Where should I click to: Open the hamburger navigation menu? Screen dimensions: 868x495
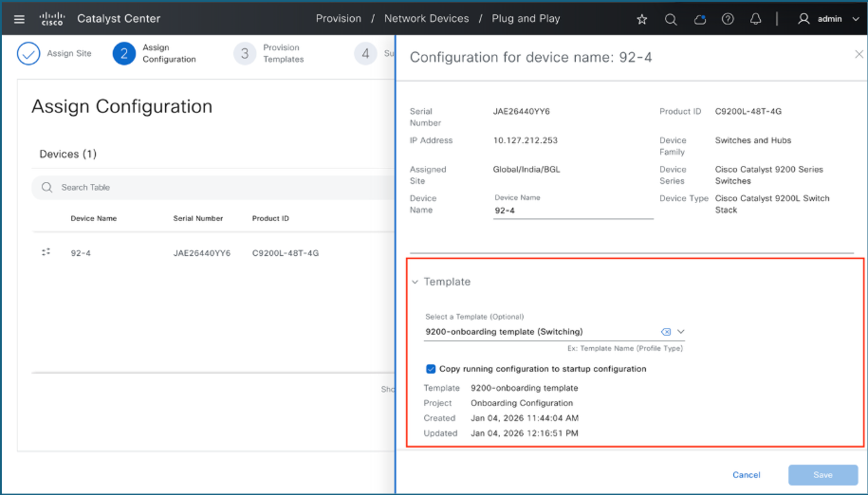(x=19, y=19)
